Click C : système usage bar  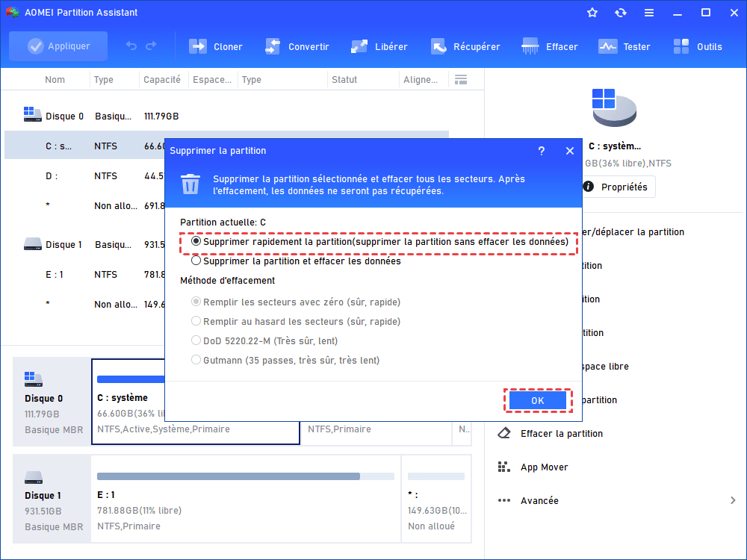(x=131, y=379)
